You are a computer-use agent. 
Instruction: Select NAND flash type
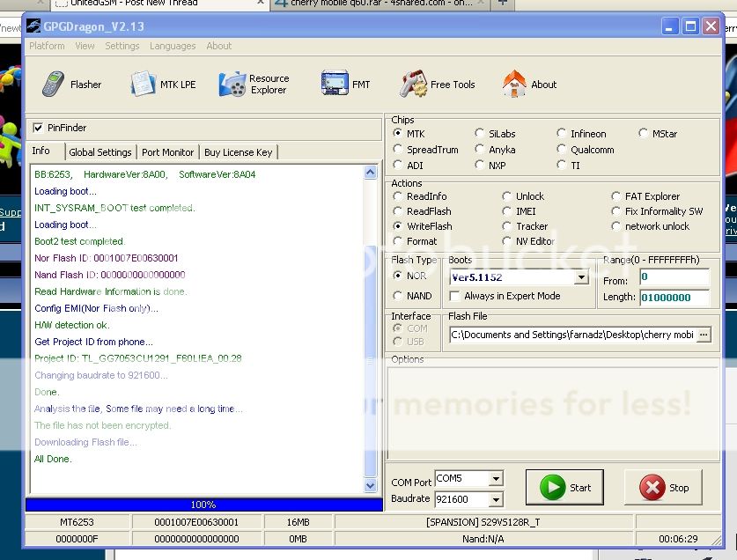[399, 296]
